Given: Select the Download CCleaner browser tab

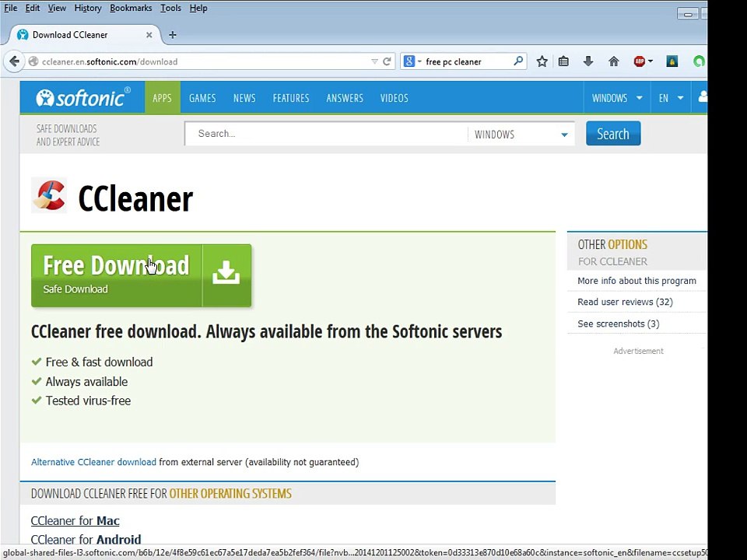Looking at the screenshot, I should tap(85, 35).
